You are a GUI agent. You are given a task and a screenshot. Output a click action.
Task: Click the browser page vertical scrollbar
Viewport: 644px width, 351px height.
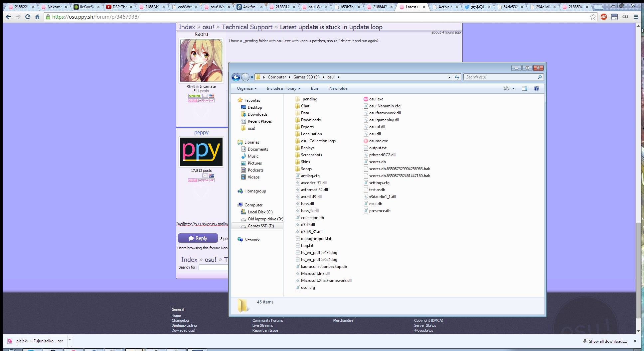638,270
